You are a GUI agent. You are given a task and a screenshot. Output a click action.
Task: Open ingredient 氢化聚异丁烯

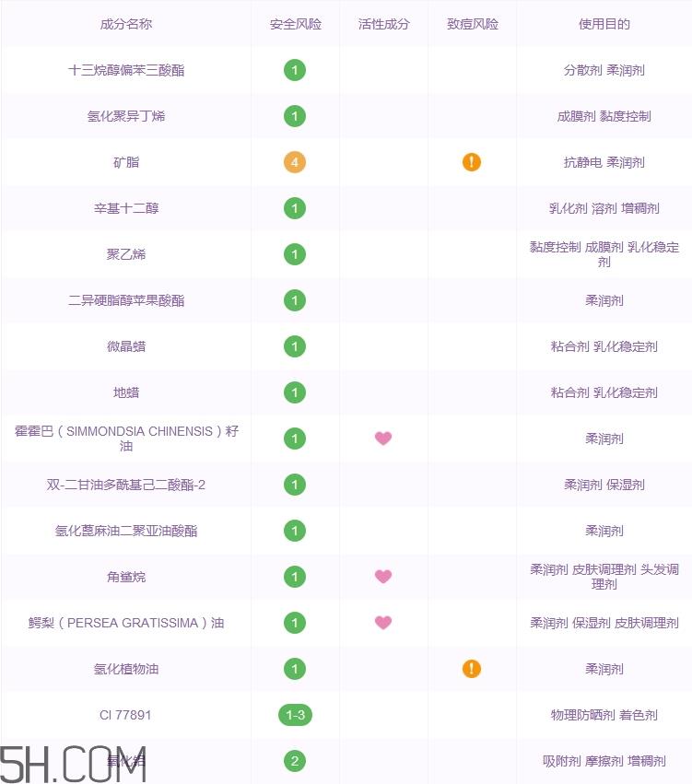point(126,116)
